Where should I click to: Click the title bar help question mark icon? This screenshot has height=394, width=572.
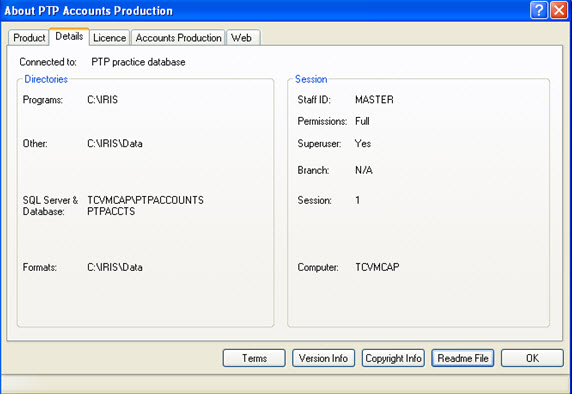click(x=539, y=10)
